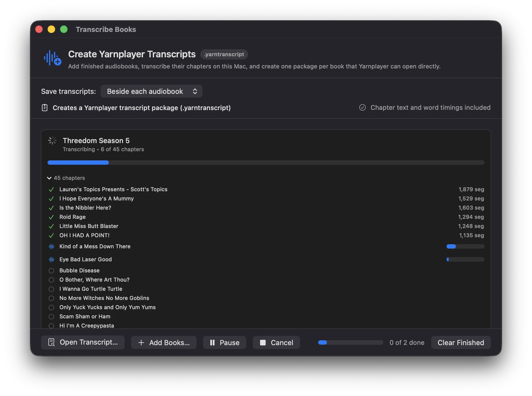Select the chapter Only Yuck Yucks and Only Yum Yums
The width and height of the screenshot is (532, 396).
107,307
